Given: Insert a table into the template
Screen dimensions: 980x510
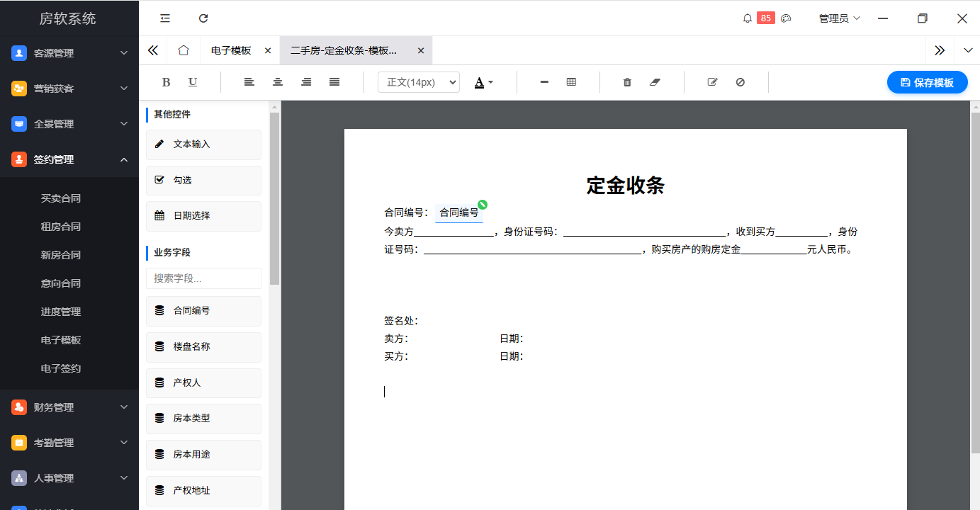Looking at the screenshot, I should click(x=571, y=82).
